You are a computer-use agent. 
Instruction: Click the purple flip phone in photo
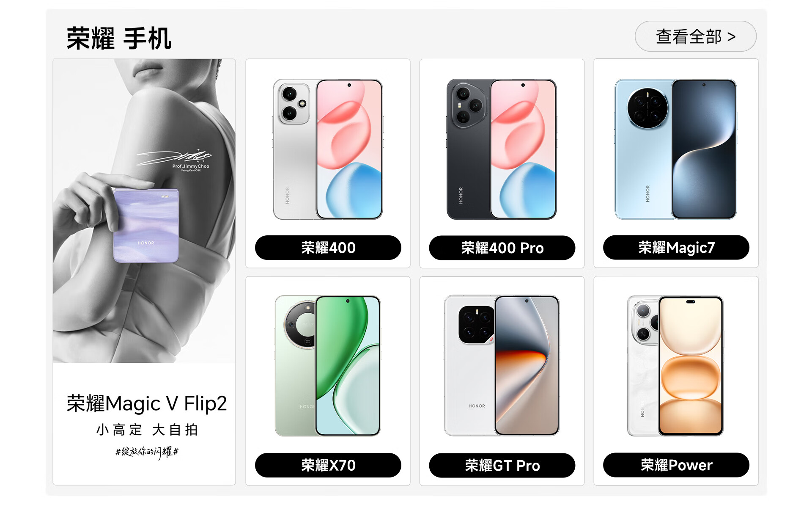coord(146,226)
